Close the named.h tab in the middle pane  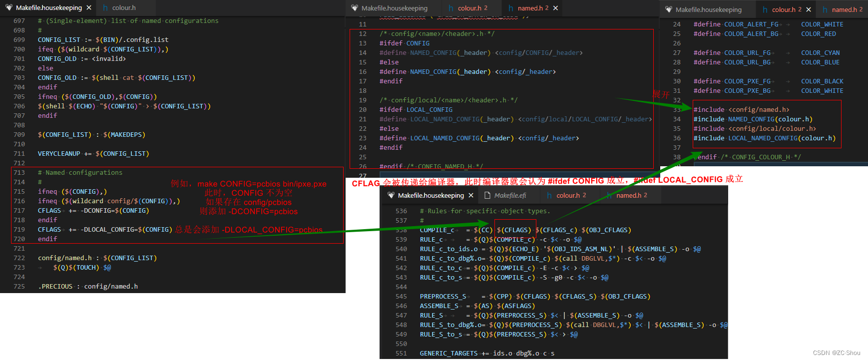(x=555, y=8)
